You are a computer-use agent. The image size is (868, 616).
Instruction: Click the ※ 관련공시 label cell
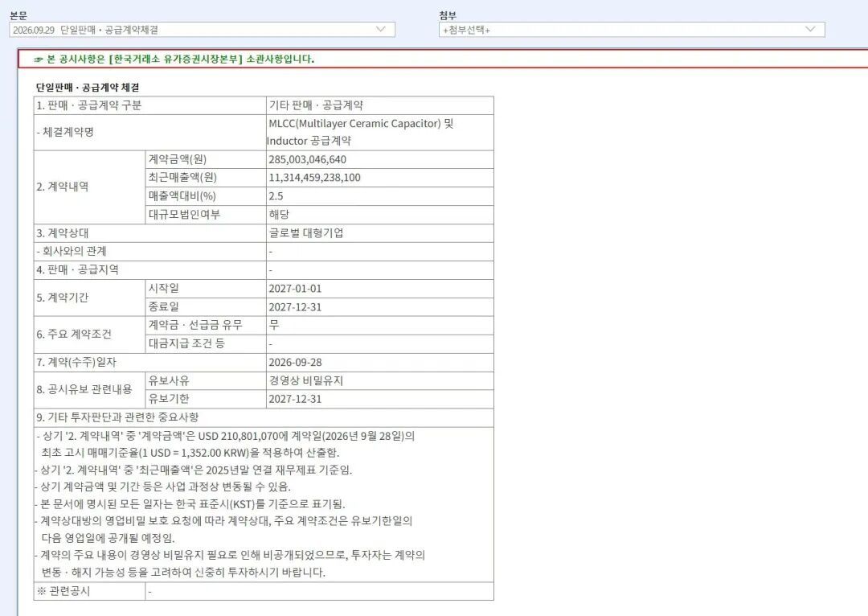point(89,591)
